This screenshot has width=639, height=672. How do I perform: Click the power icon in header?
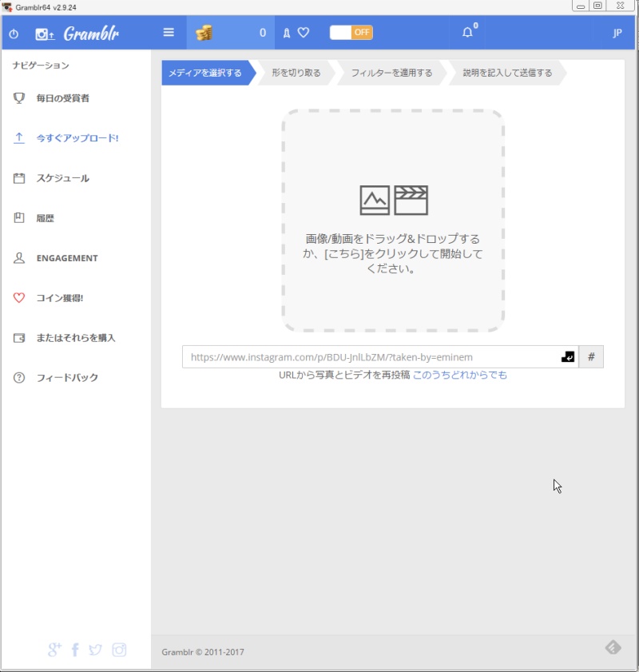coord(14,34)
